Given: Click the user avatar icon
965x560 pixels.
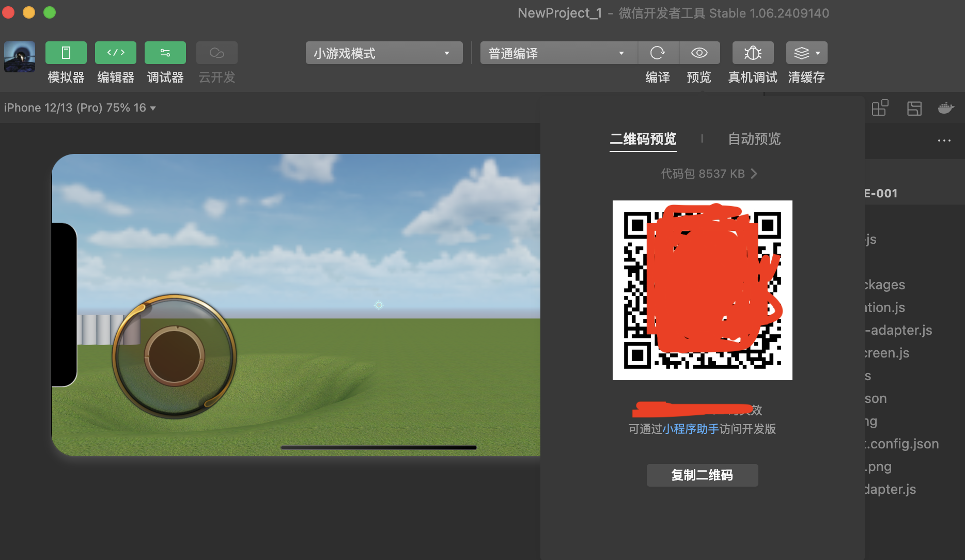Looking at the screenshot, I should (20, 57).
